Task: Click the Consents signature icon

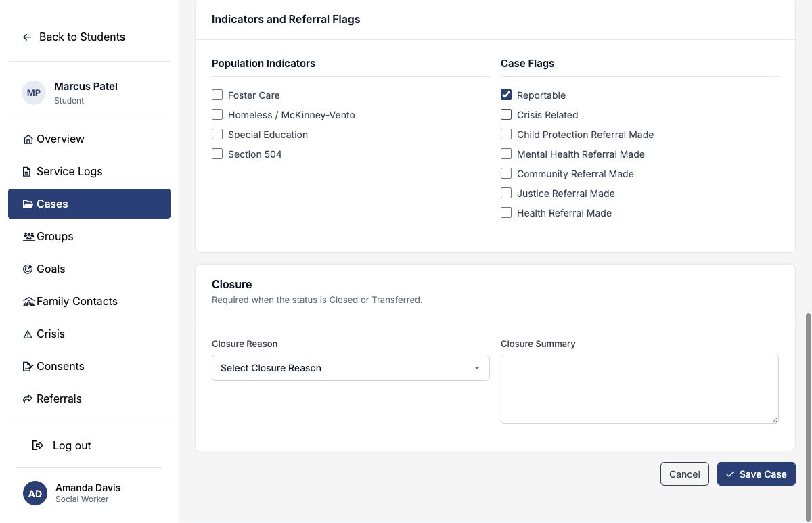Action: tap(28, 367)
